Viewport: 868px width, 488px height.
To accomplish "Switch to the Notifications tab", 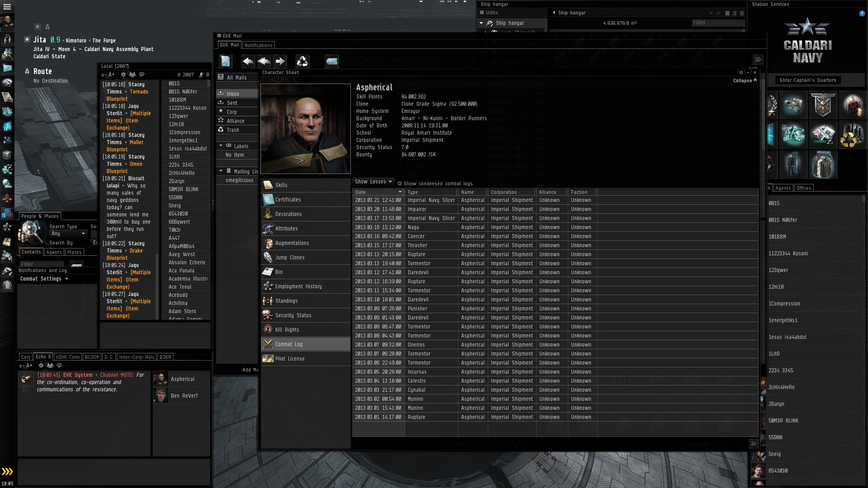I will pyautogui.click(x=258, y=45).
